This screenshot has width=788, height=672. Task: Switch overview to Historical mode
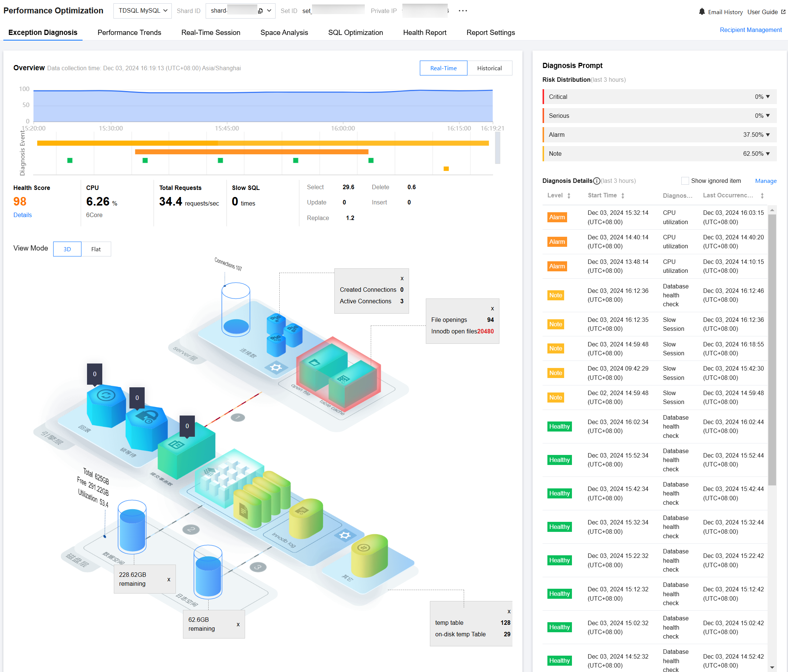click(489, 68)
